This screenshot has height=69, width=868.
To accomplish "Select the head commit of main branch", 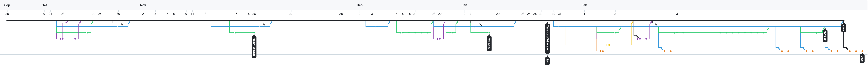I will pyautogui.click(x=843, y=20).
